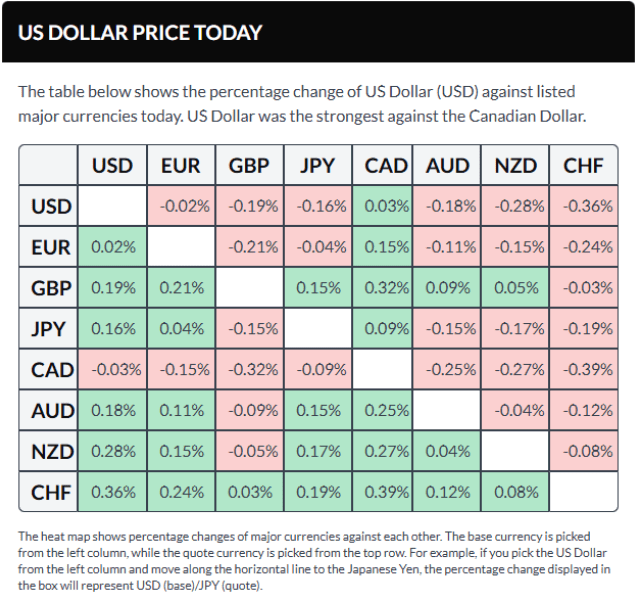Click the AUD row label
This screenshot has height=592, width=636.
coord(52,410)
